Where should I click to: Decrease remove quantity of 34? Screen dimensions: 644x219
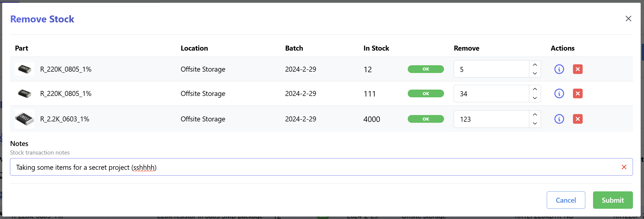[x=535, y=98]
